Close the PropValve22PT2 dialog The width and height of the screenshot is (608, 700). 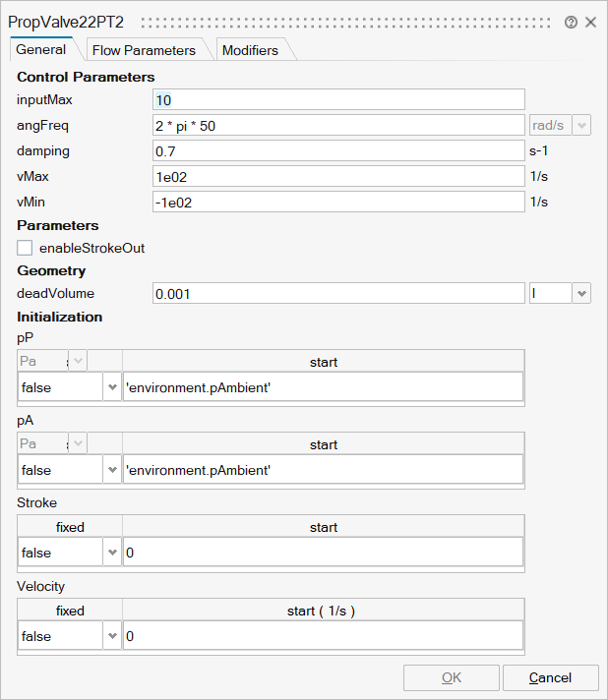[590, 22]
